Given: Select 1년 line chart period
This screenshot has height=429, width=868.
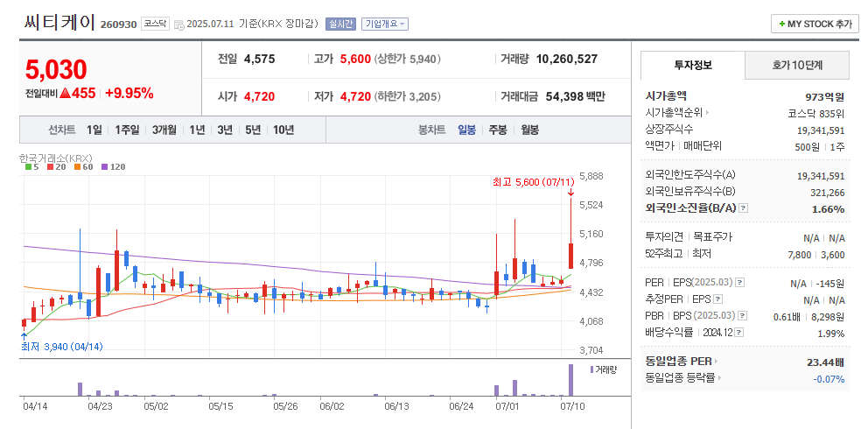Looking at the screenshot, I should point(197,130).
